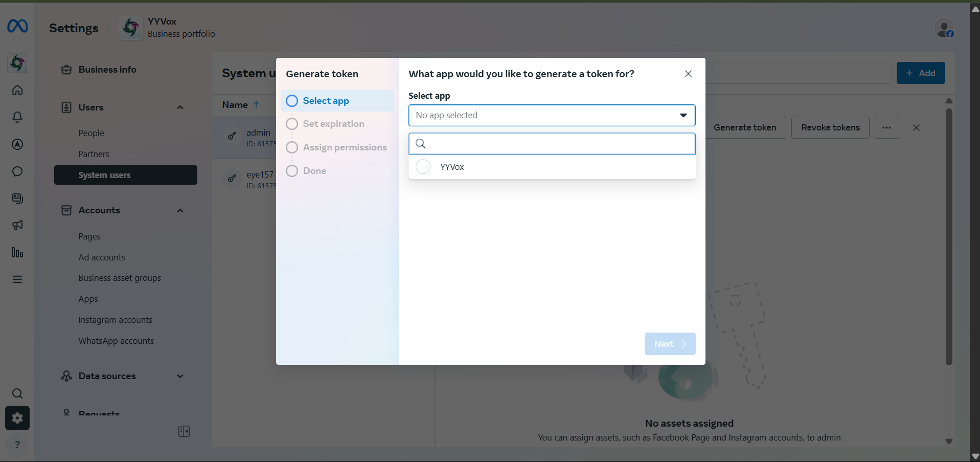Click the Generate token button
The height and width of the screenshot is (462, 980).
(x=745, y=127)
